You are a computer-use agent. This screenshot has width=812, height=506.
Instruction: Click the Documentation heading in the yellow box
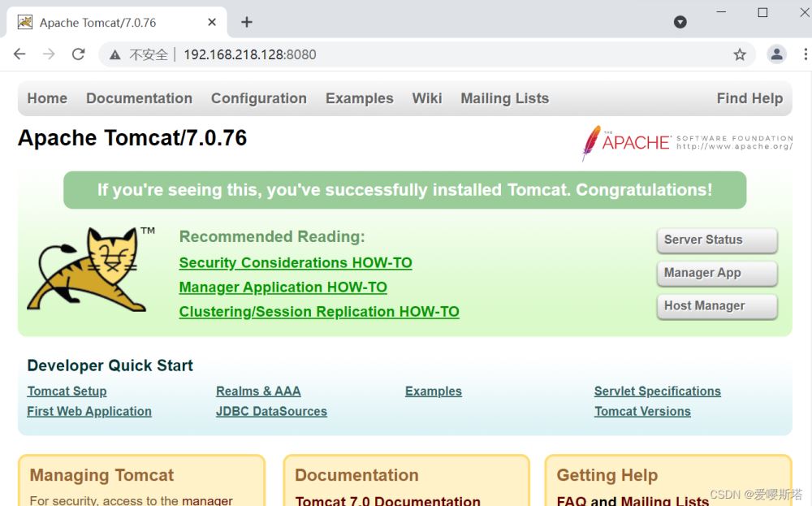pos(356,475)
